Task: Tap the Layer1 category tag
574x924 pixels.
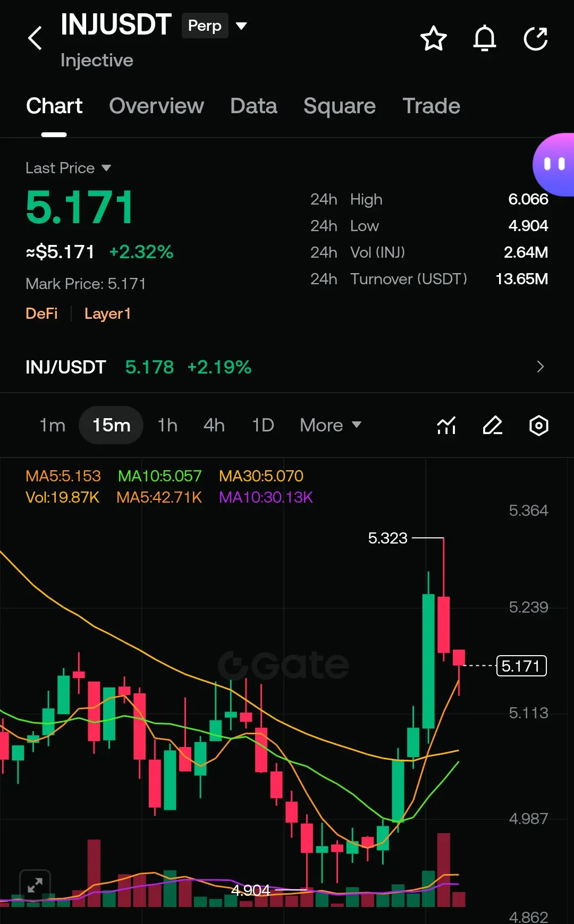Action: [x=107, y=313]
